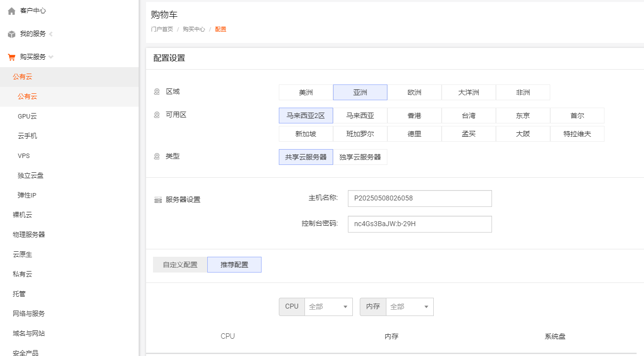Collapse the 购买服务 sidebar section

51,57
